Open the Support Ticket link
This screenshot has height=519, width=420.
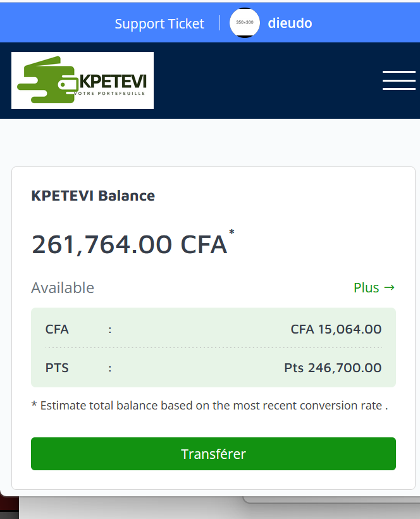click(159, 24)
